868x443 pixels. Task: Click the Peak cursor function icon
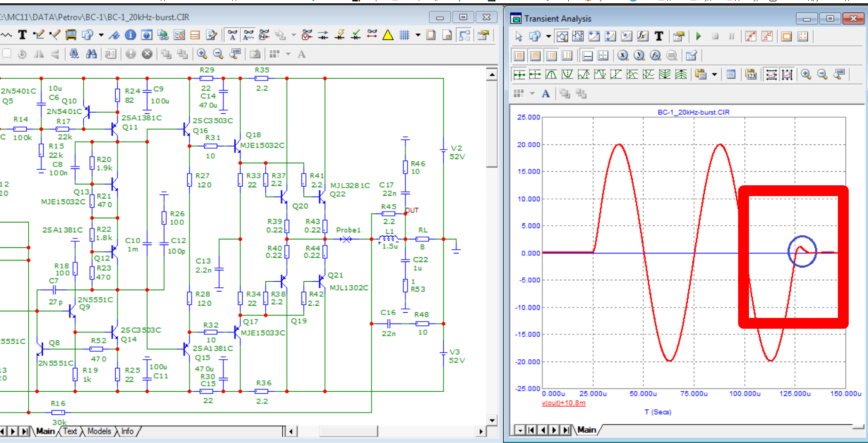coord(551,74)
